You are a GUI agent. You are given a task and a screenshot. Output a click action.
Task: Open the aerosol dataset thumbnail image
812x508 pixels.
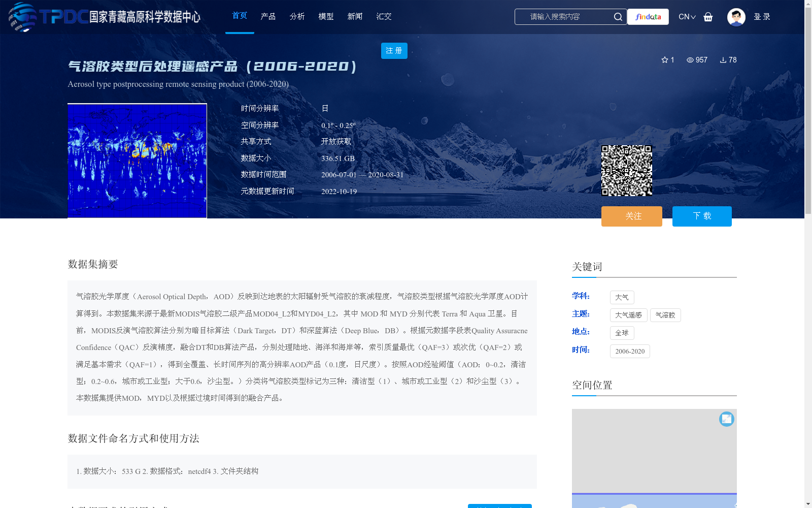[137, 161]
